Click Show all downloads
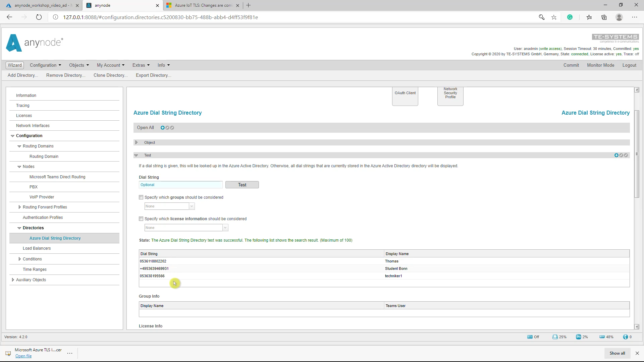Image resolution: width=644 pixels, height=362 pixels. pyautogui.click(x=617, y=353)
